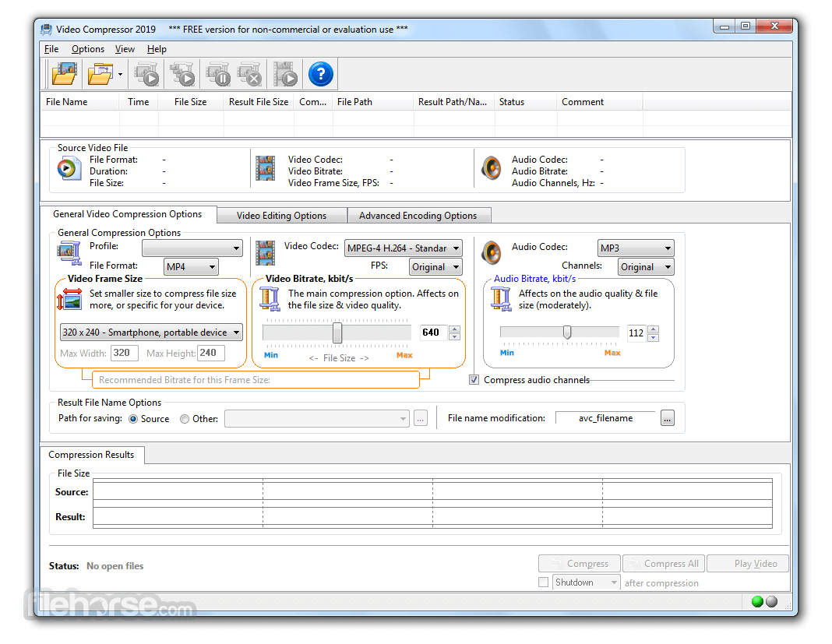Open folder of videos toolbar icon
Screen dimensions: 832x644
[100, 74]
